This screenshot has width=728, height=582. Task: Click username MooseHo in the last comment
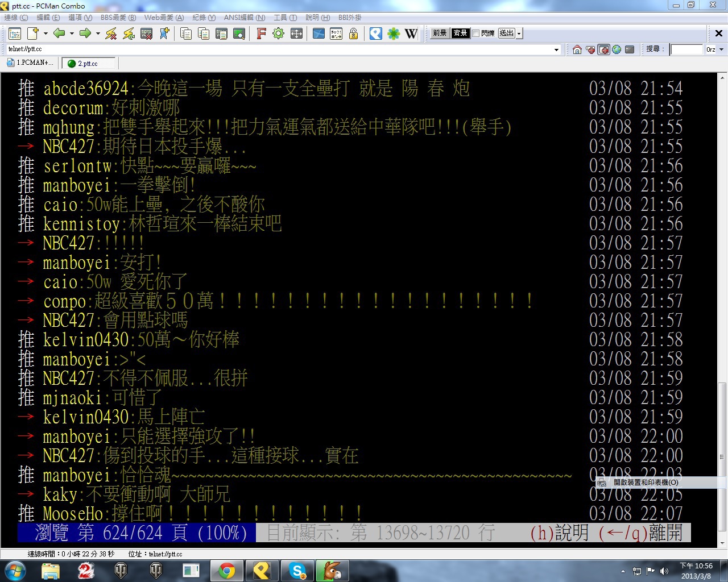(x=73, y=514)
